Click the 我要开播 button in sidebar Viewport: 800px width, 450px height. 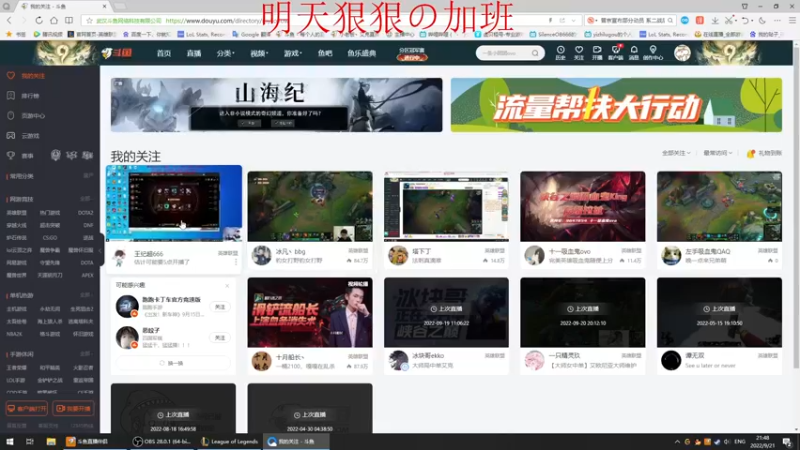[x=73, y=409]
